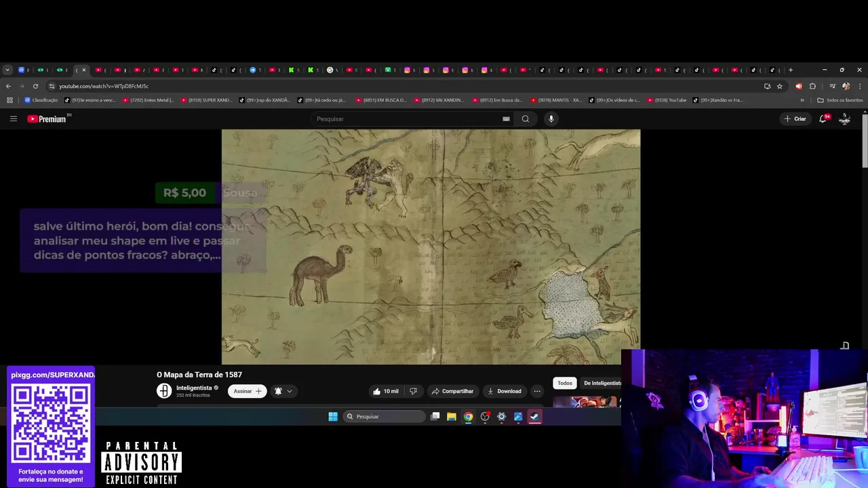
Task: Open the install app icon in address bar
Action: pos(767,86)
